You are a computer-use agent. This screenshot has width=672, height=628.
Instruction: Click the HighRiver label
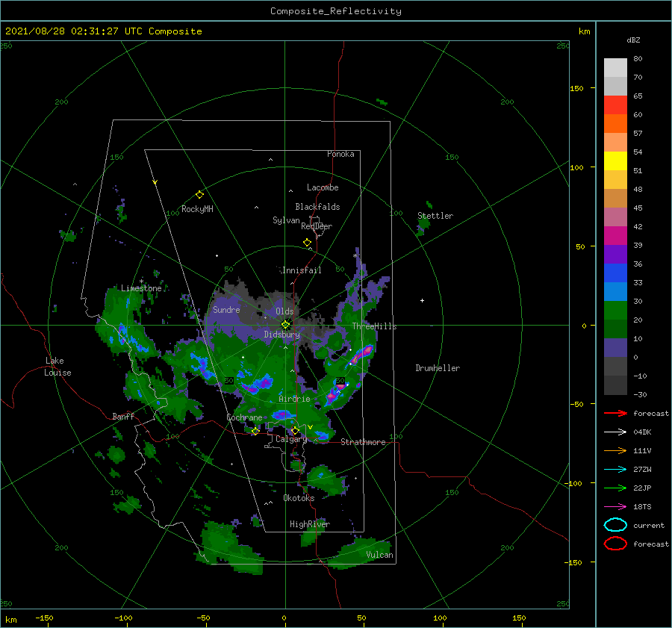pyautogui.click(x=310, y=524)
